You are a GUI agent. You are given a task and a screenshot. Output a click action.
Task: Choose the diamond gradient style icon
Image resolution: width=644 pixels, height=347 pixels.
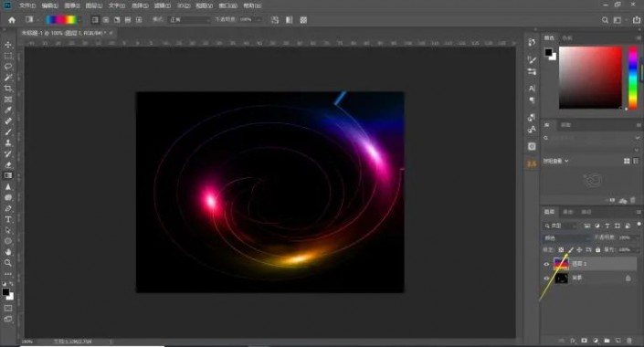[139, 20]
